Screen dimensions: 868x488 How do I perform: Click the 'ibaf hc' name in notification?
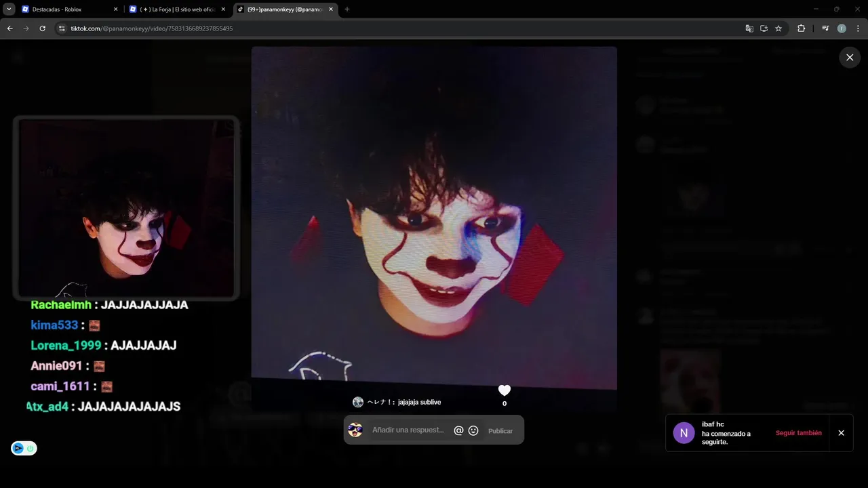coord(713,424)
